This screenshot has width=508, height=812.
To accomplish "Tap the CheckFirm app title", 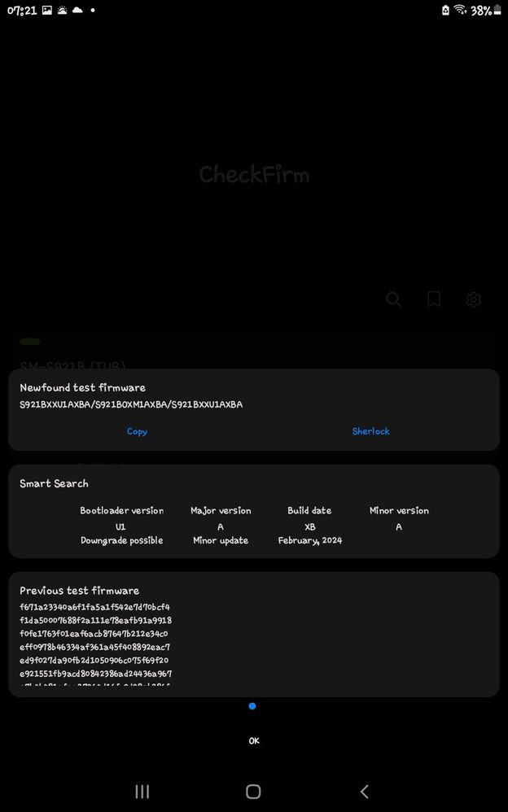I will pos(254,174).
